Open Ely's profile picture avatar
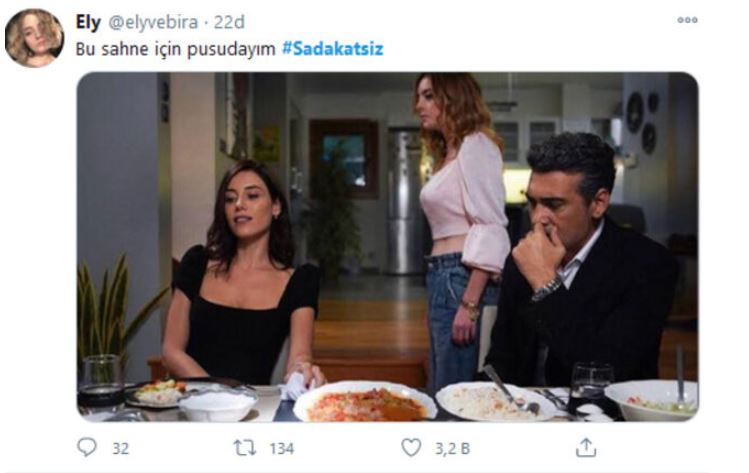The image size is (749, 473). click(x=34, y=38)
